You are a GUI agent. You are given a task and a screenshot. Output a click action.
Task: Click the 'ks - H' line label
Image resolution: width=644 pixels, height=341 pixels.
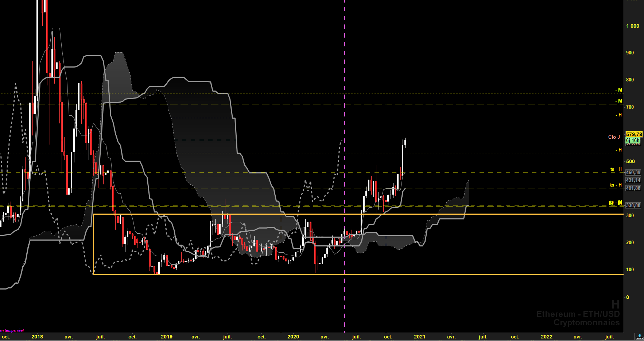click(616, 185)
